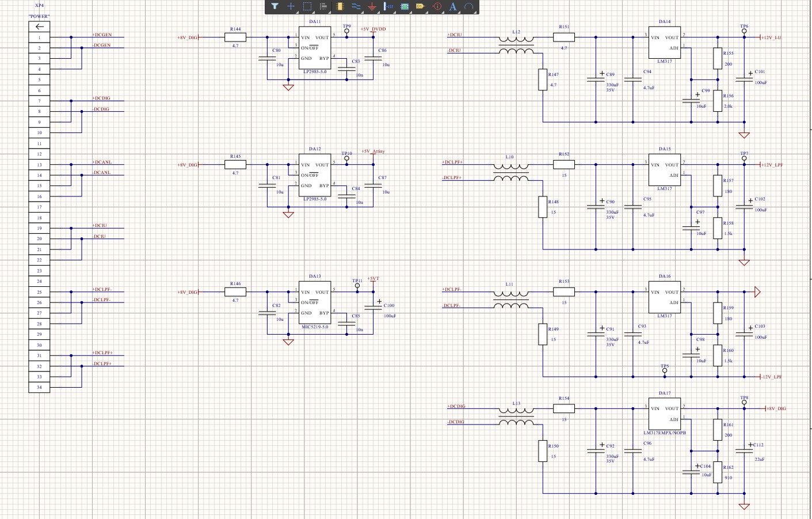Select the C112 capacitor designator

click(758, 445)
